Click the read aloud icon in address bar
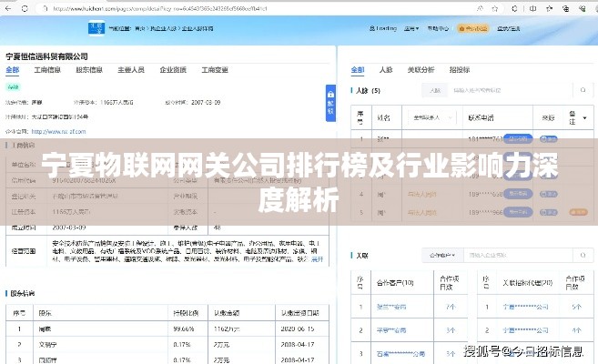 pos(481,8)
